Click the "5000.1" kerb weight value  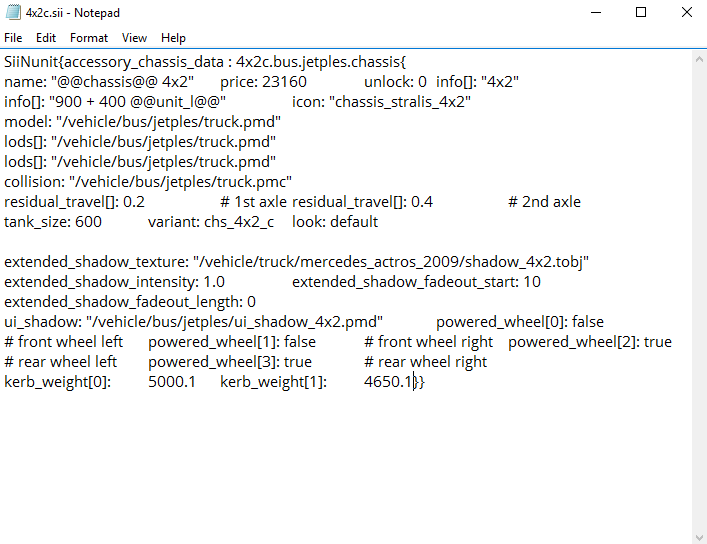click(172, 382)
